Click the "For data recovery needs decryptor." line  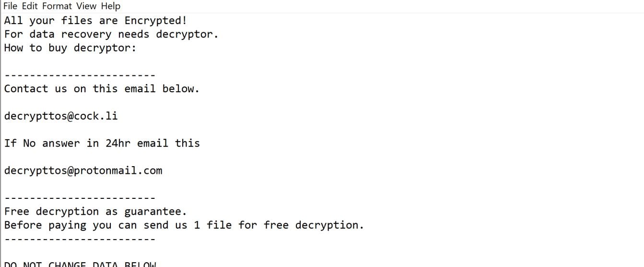pyautogui.click(x=111, y=34)
